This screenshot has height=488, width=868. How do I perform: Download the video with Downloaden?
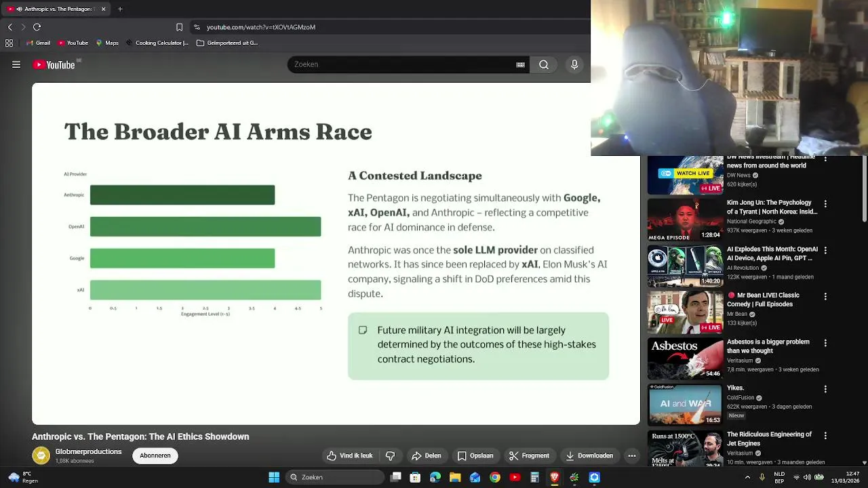click(x=589, y=455)
